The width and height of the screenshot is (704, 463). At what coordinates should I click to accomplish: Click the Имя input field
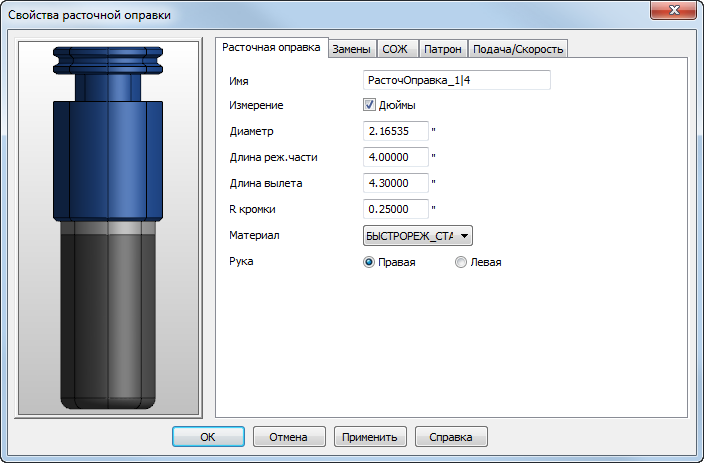[x=457, y=80]
